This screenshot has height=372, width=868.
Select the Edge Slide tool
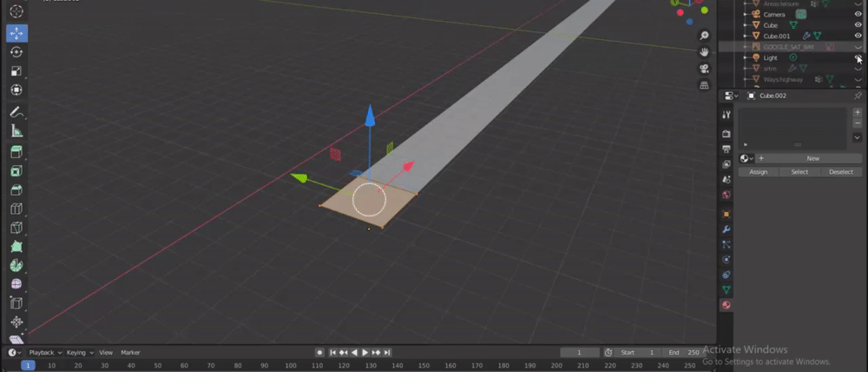(16, 303)
